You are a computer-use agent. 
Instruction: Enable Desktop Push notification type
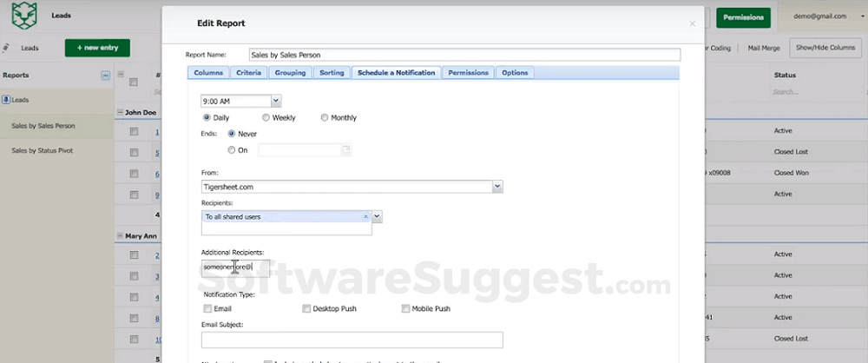pos(306,308)
